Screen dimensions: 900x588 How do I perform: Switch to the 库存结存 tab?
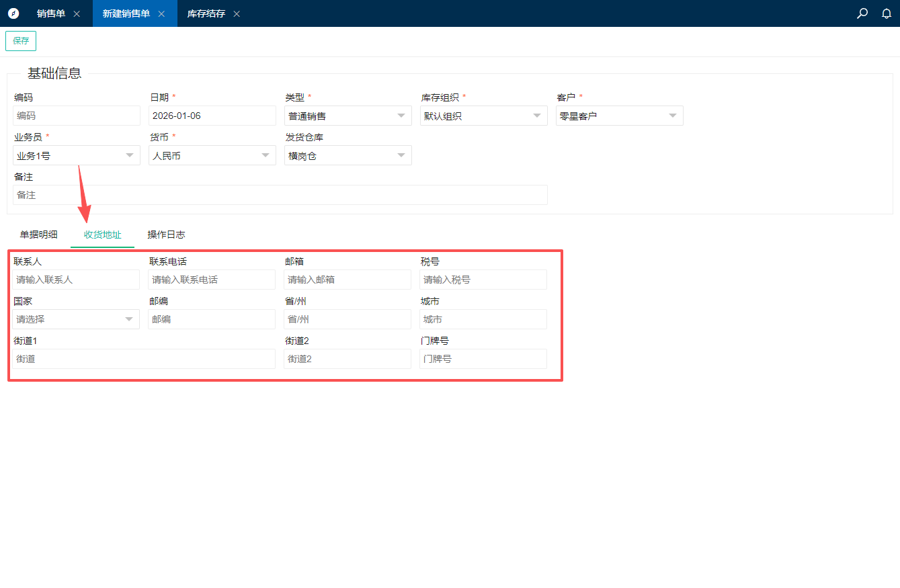(x=206, y=14)
